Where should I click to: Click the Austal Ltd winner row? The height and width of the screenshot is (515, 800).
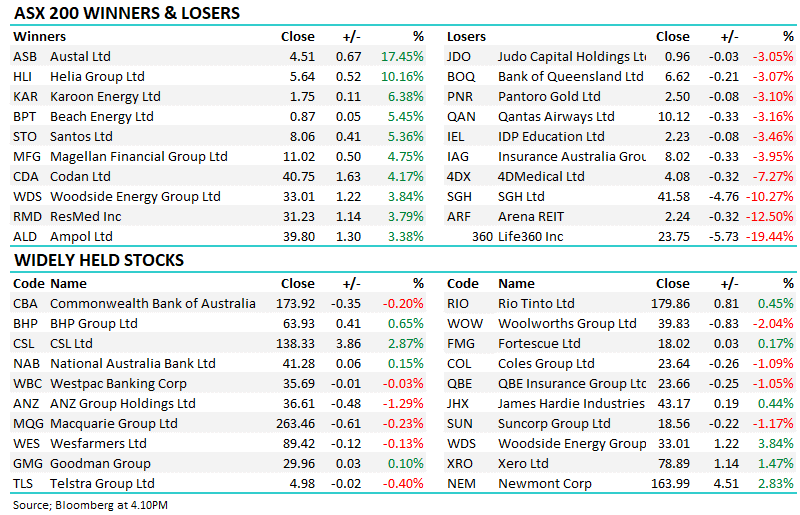(x=218, y=56)
